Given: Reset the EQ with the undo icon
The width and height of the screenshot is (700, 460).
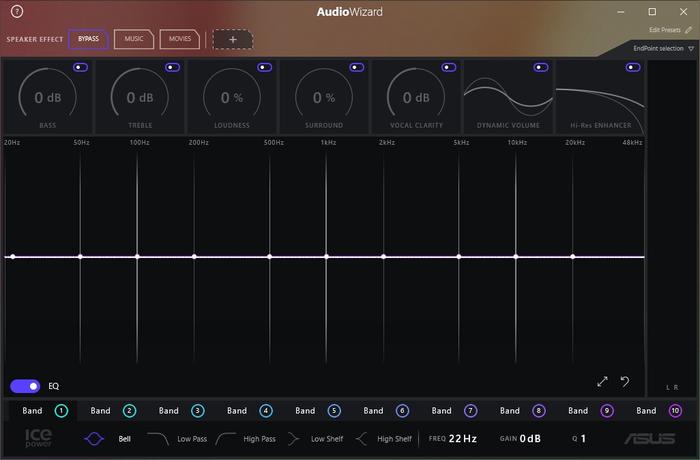Looking at the screenshot, I should click(x=625, y=381).
